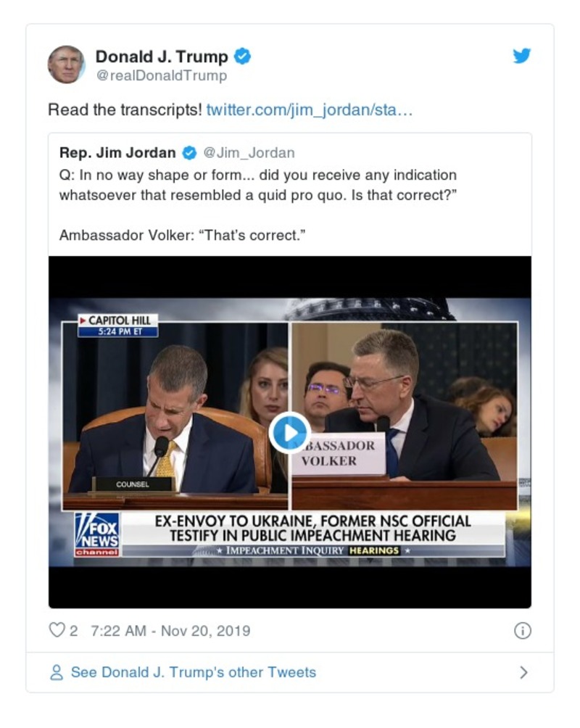Open Rep. Jim Jordan's profile name
Image resolution: width=580 pixels, height=728 pixels.
point(117,153)
